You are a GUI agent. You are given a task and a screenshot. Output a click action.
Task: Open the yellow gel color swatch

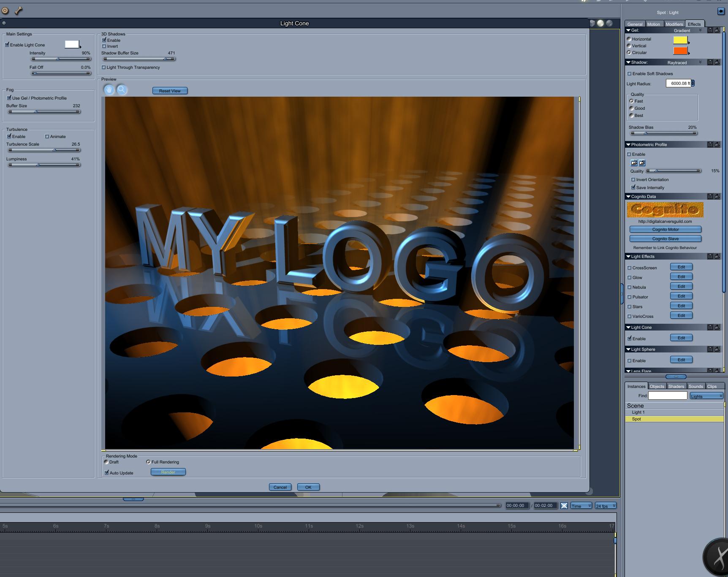680,40
